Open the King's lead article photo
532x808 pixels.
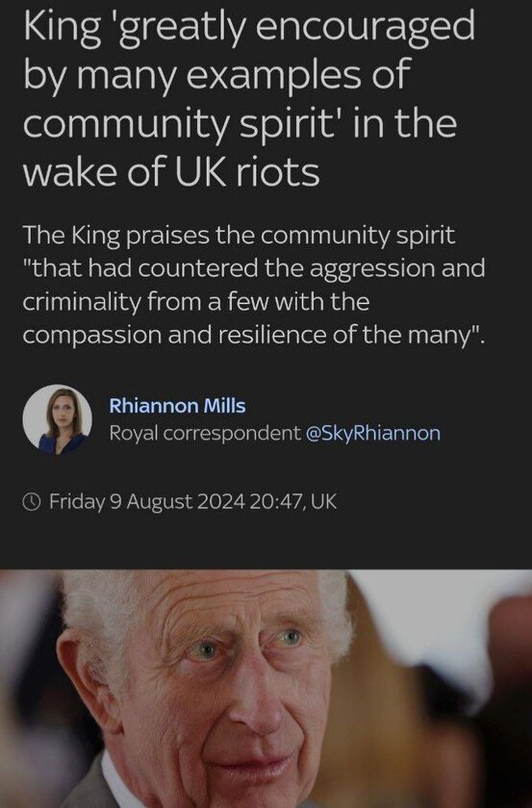click(x=266, y=689)
